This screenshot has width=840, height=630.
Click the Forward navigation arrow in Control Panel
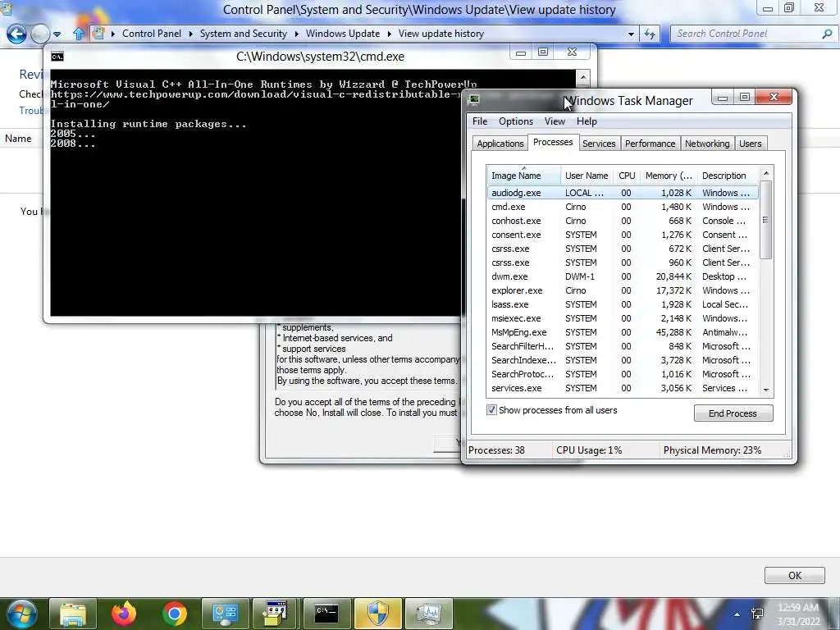39,34
